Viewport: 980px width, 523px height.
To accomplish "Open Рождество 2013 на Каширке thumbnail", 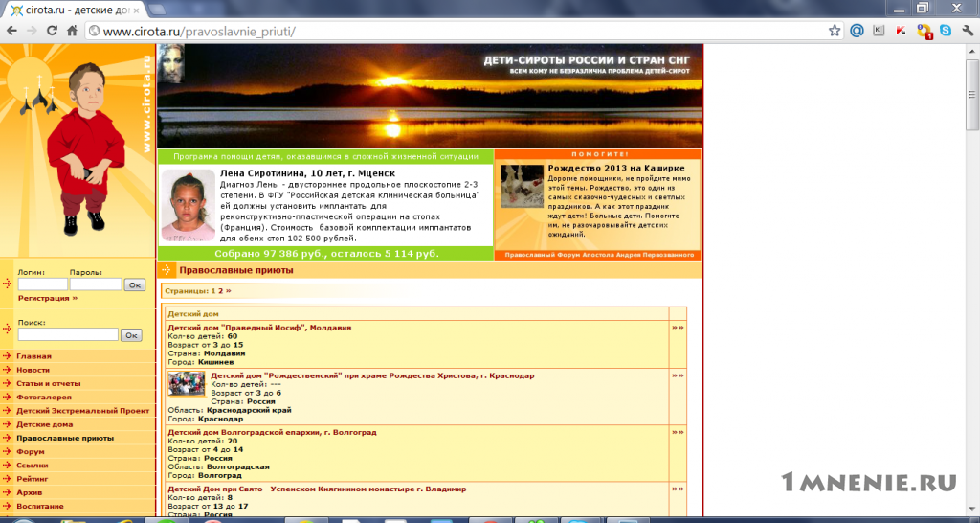I will pos(522,186).
